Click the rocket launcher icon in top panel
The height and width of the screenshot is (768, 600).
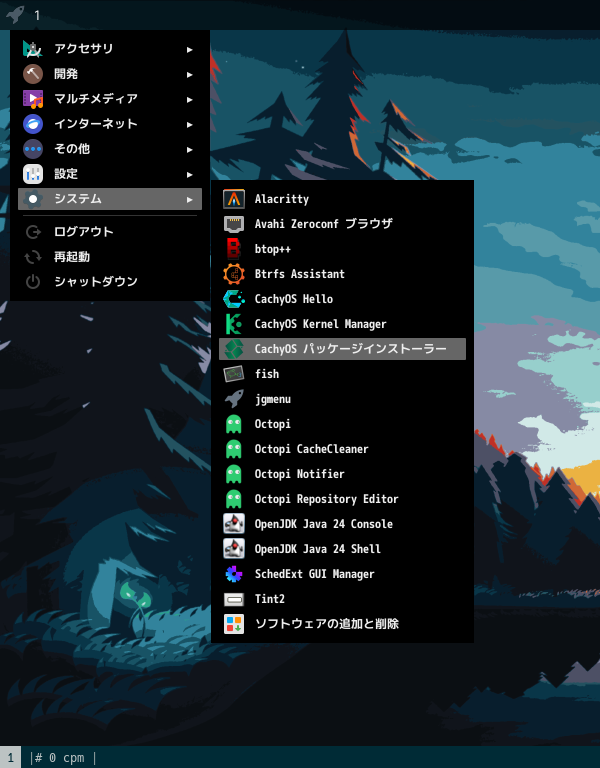[x=15, y=14]
